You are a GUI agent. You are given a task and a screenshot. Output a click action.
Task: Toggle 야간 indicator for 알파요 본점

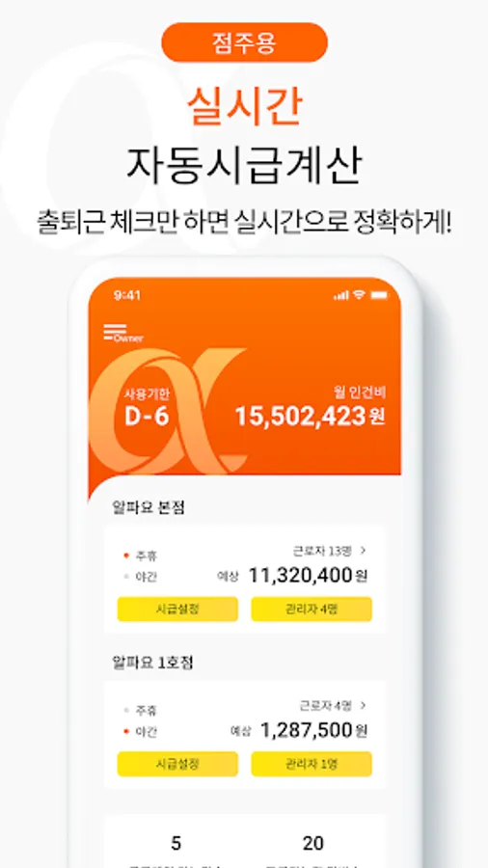140,577
